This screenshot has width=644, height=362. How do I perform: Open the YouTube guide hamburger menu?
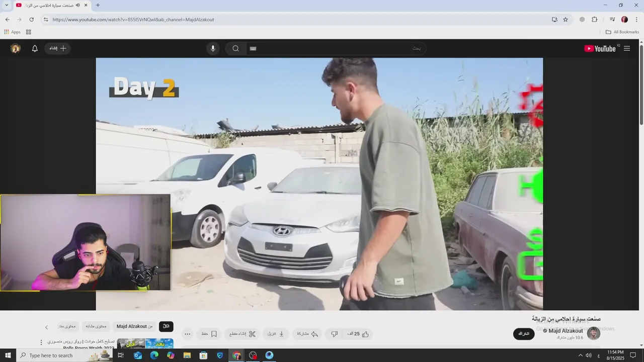click(x=627, y=48)
